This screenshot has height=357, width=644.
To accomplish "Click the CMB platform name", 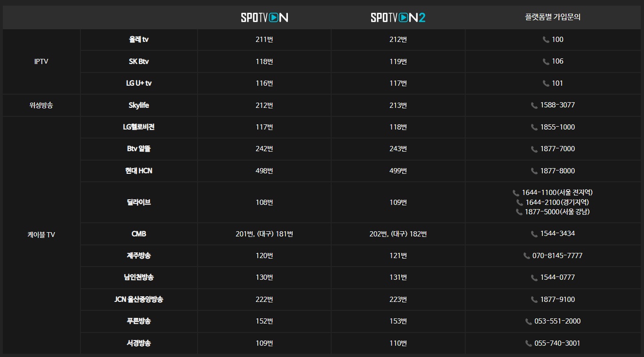I will pos(139,234).
